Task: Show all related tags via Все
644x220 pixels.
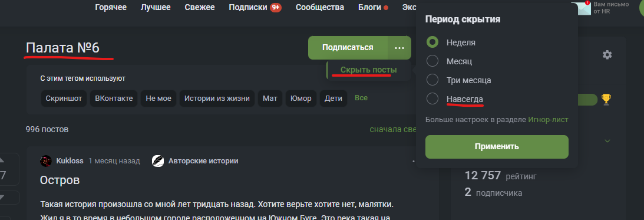Action: (x=361, y=98)
